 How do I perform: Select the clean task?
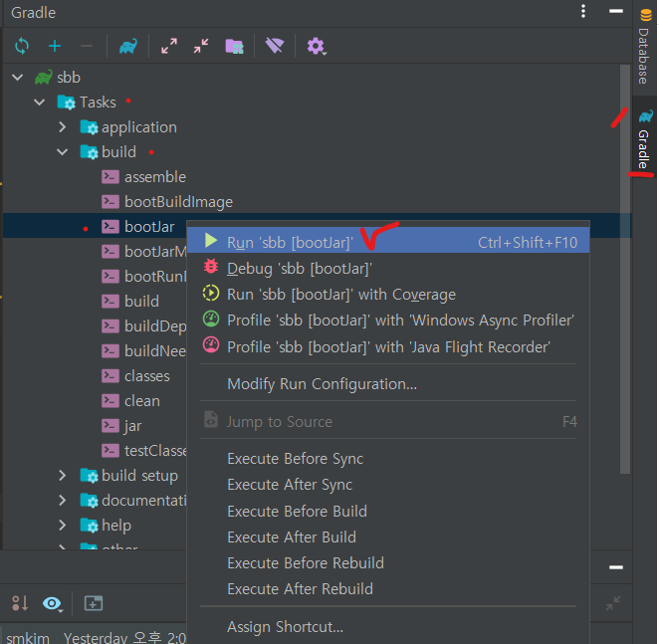pos(142,401)
